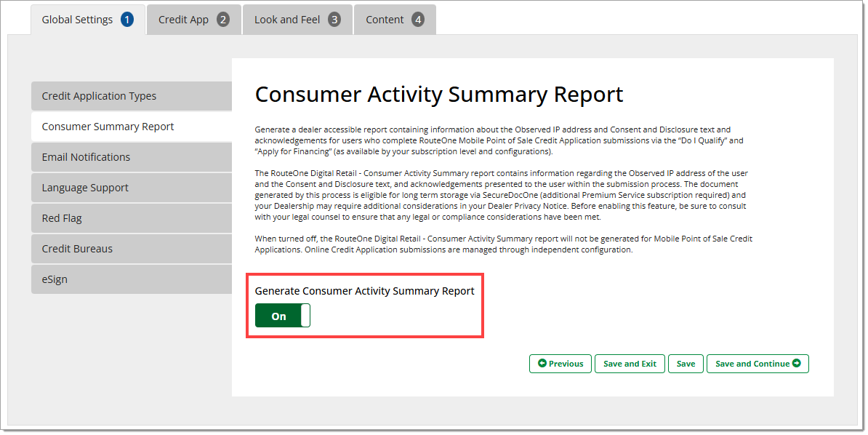
Task: Turn off the Generate Consumer Activity Summary Report toggle
Action: (x=282, y=316)
